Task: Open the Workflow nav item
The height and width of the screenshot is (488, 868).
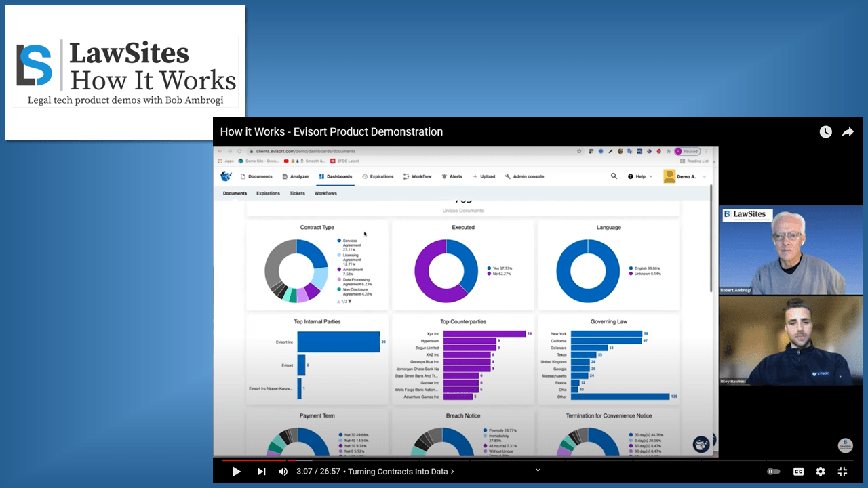Action: pos(417,176)
